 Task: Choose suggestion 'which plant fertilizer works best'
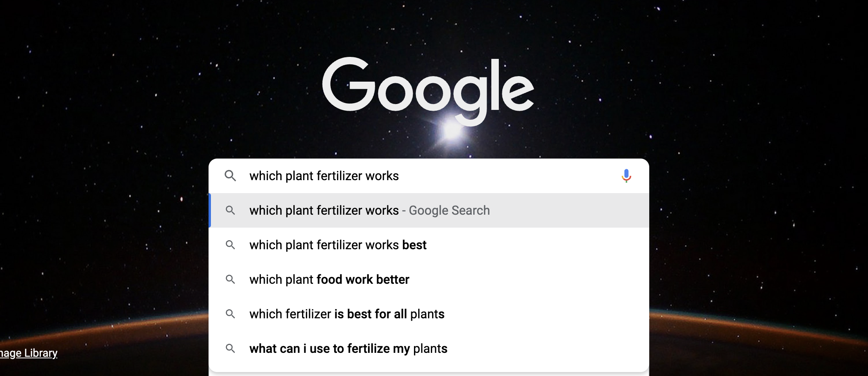coord(429,245)
